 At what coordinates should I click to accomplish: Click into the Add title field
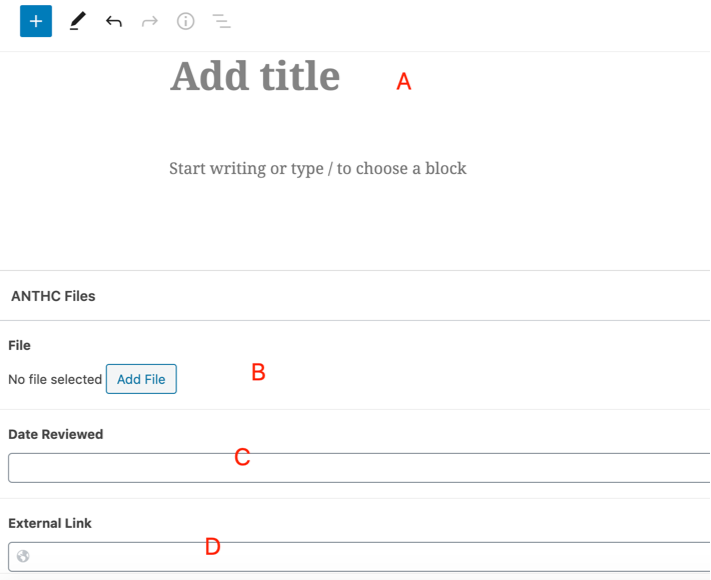255,76
